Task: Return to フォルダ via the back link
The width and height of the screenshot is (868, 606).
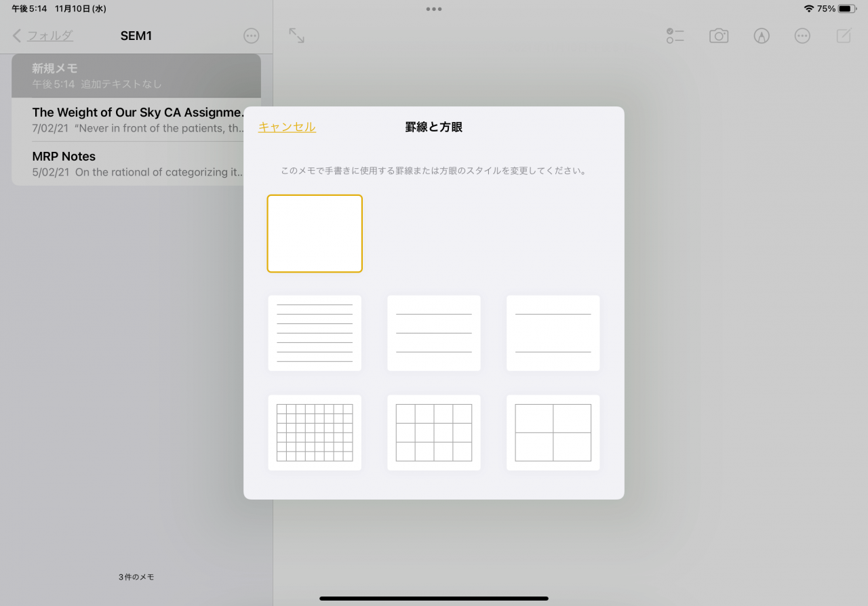Action: click(42, 35)
